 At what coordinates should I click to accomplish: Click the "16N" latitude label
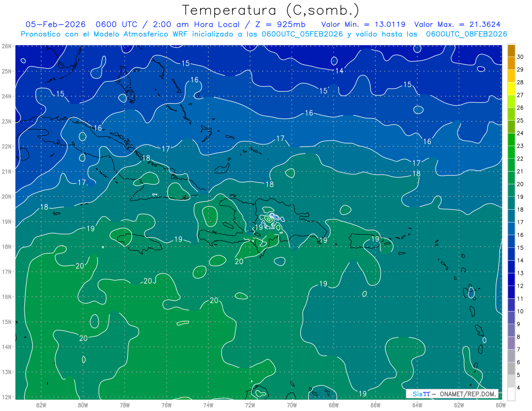pos(7,297)
